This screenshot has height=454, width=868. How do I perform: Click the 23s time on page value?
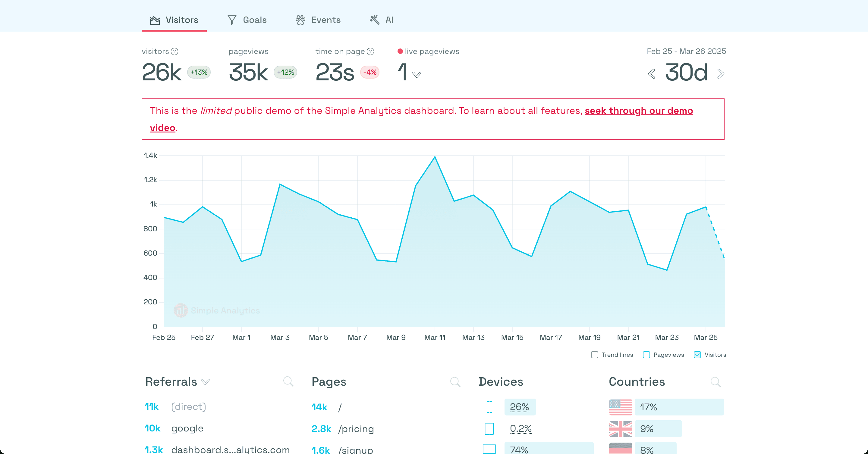tap(335, 72)
